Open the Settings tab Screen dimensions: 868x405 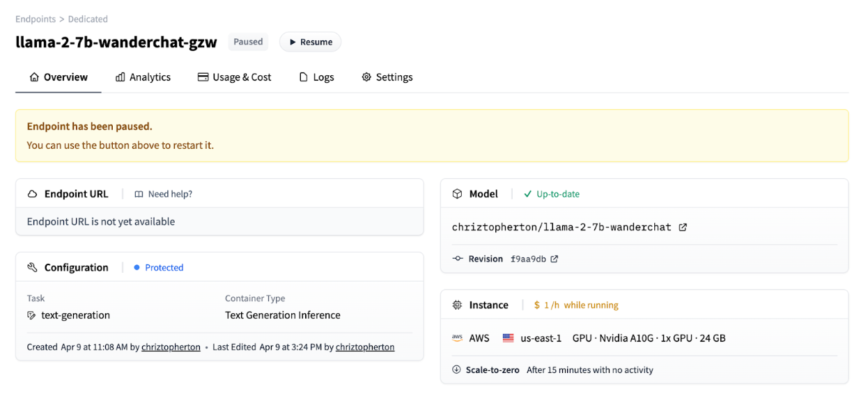[x=387, y=77]
